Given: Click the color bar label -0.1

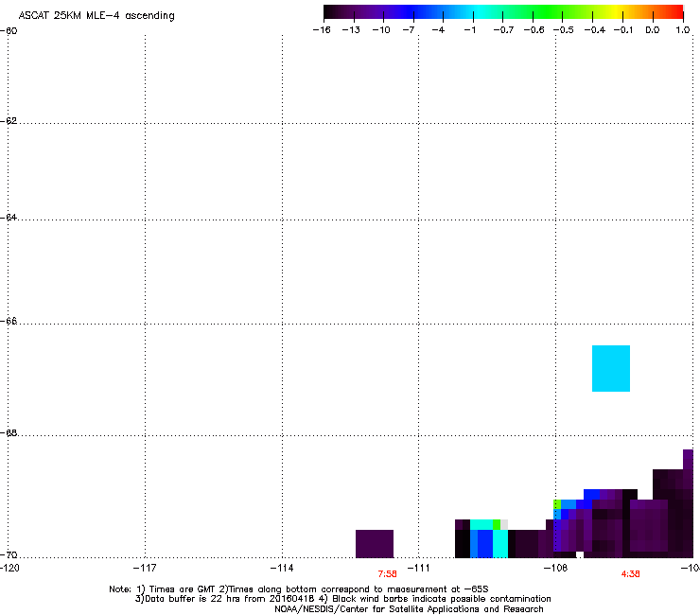Looking at the screenshot, I should click(623, 30).
